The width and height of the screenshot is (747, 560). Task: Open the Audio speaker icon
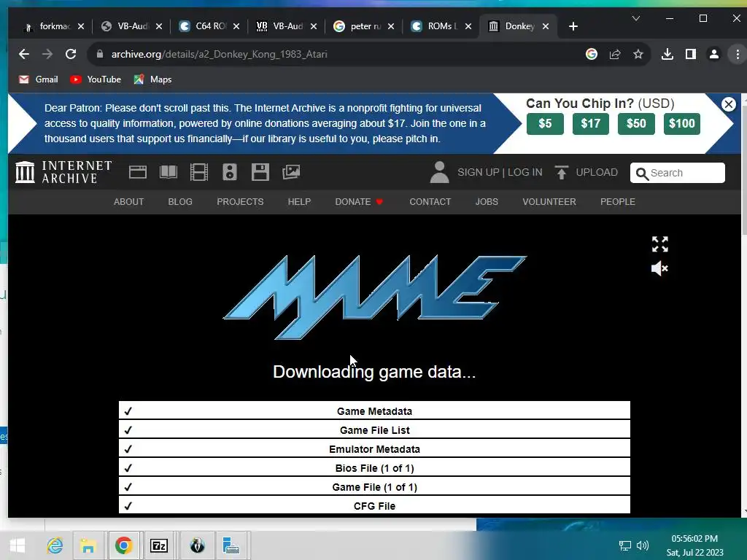[230, 172]
